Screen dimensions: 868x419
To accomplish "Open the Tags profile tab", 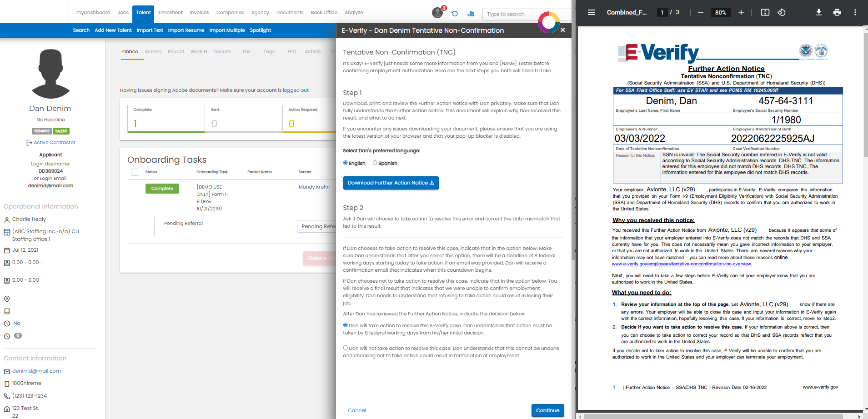I will 269,52.
